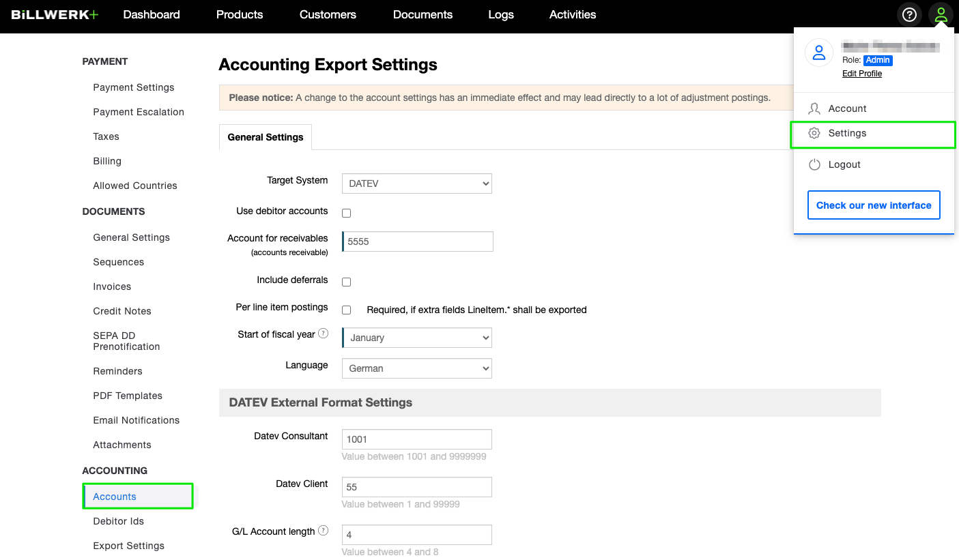Open the Dashboard menu
The height and width of the screenshot is (560, 959).
(x=152, y=14)
